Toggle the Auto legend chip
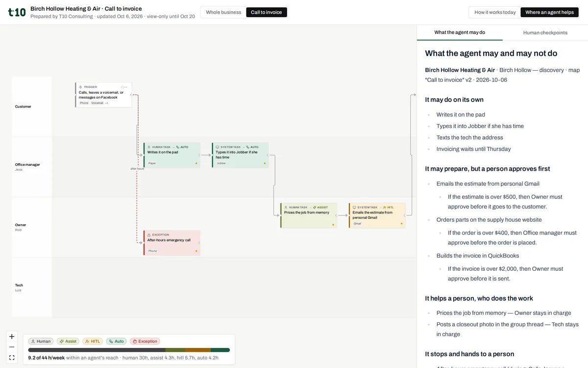 point(116,342)
